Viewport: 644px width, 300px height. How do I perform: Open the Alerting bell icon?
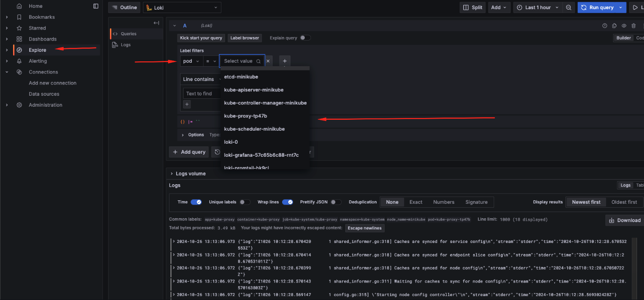[x=19, y=61]
